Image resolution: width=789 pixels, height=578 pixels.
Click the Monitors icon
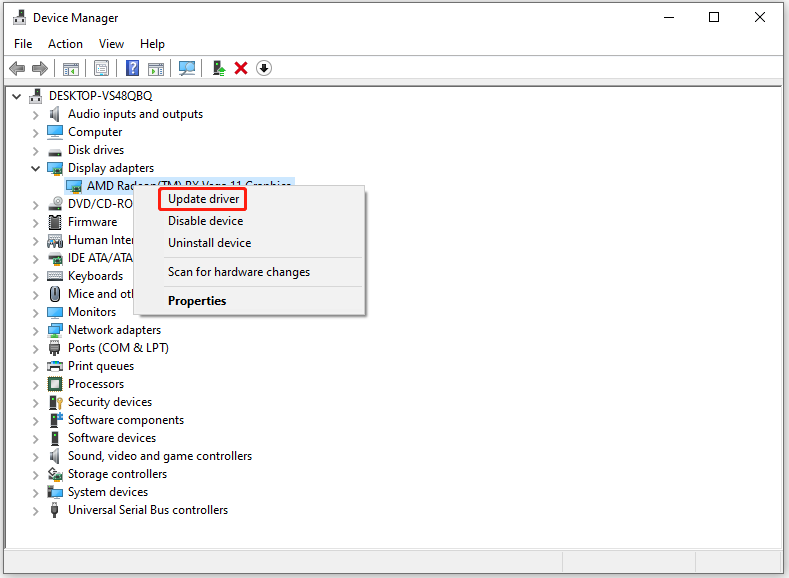(x=55, y=312)
